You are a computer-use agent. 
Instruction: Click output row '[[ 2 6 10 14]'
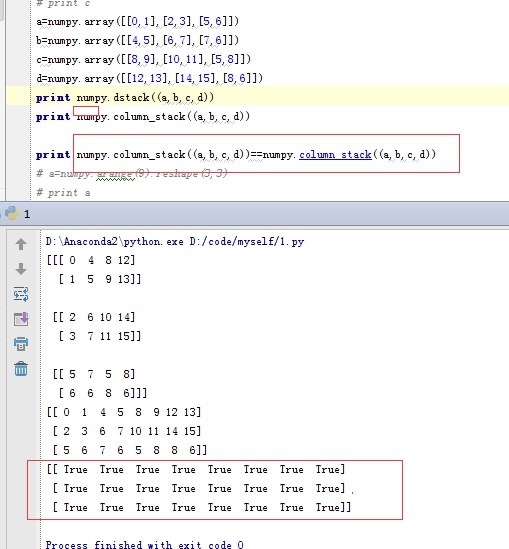[94, 317]
